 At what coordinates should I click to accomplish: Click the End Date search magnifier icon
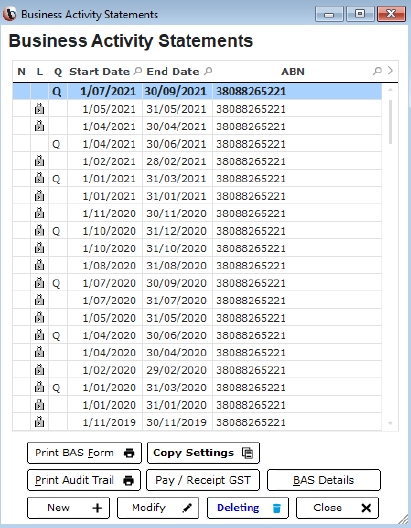208,71
